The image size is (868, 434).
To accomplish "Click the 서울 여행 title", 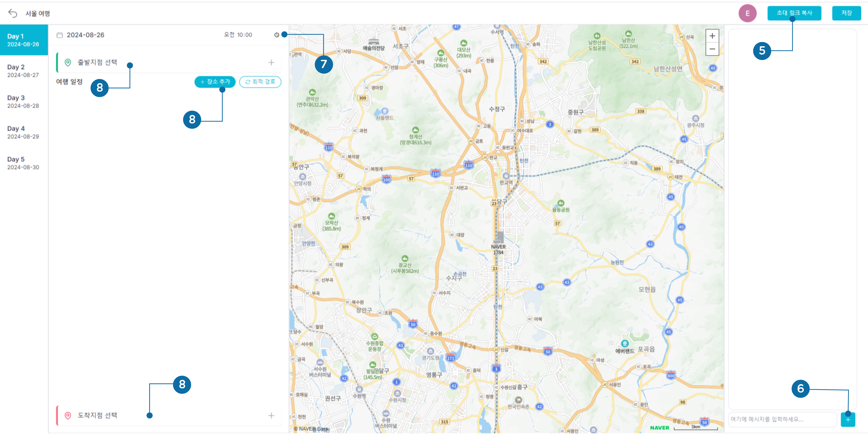I will pos(38,13).
